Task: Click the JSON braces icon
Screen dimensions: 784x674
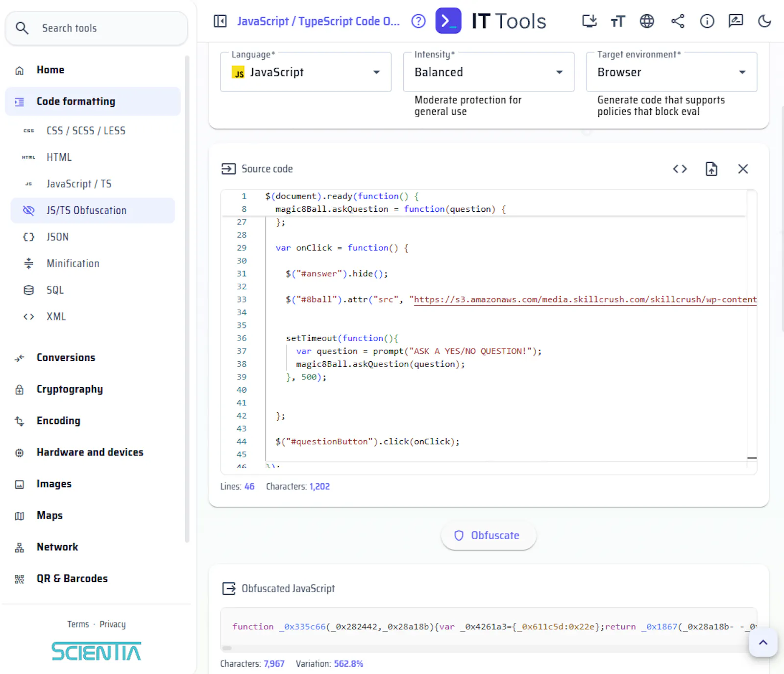Action: [x=29, y=237]
